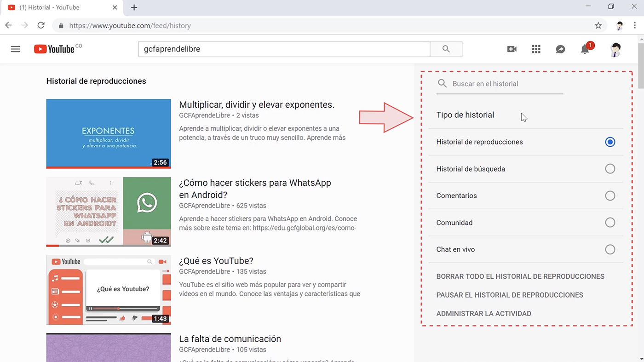Select Comunidad radio option
This screenshot has width=644, height=362.
click(610, 223)
